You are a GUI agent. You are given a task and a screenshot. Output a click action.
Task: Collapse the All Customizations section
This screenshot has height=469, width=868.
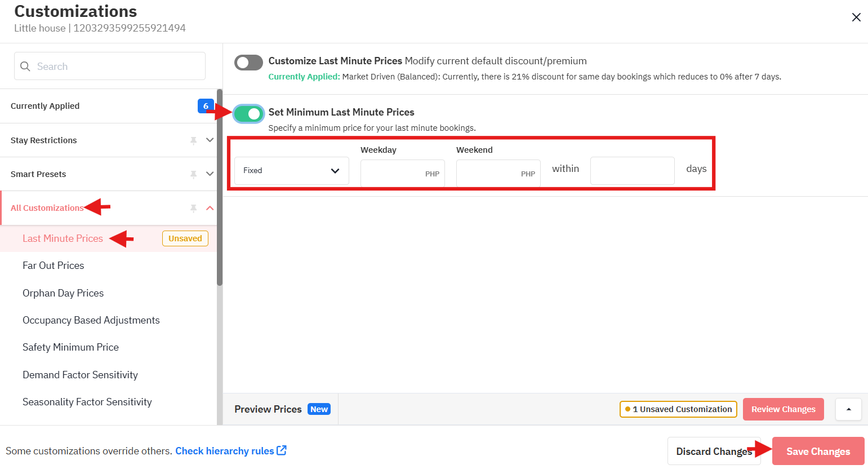(x=210, y=208)
